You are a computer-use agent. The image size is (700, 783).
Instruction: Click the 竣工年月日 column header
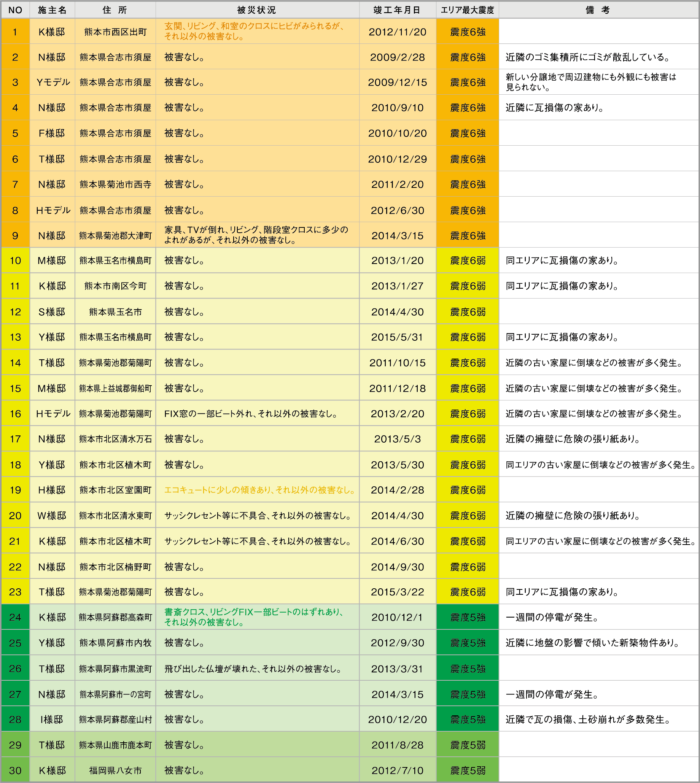click(397, 10)
